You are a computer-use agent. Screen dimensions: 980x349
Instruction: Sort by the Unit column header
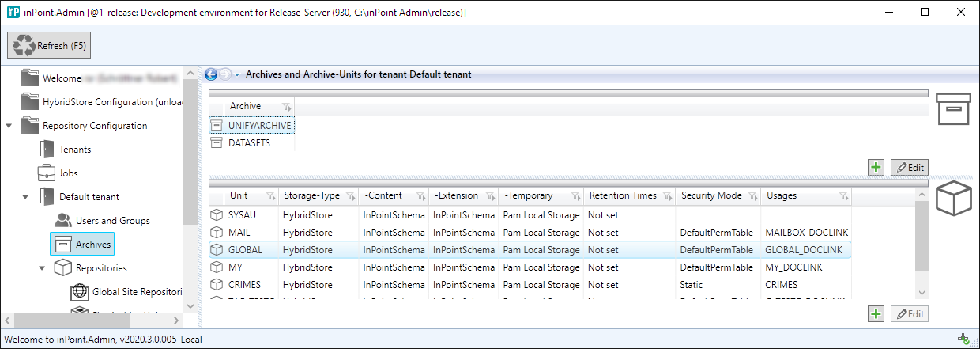[239, 195]
